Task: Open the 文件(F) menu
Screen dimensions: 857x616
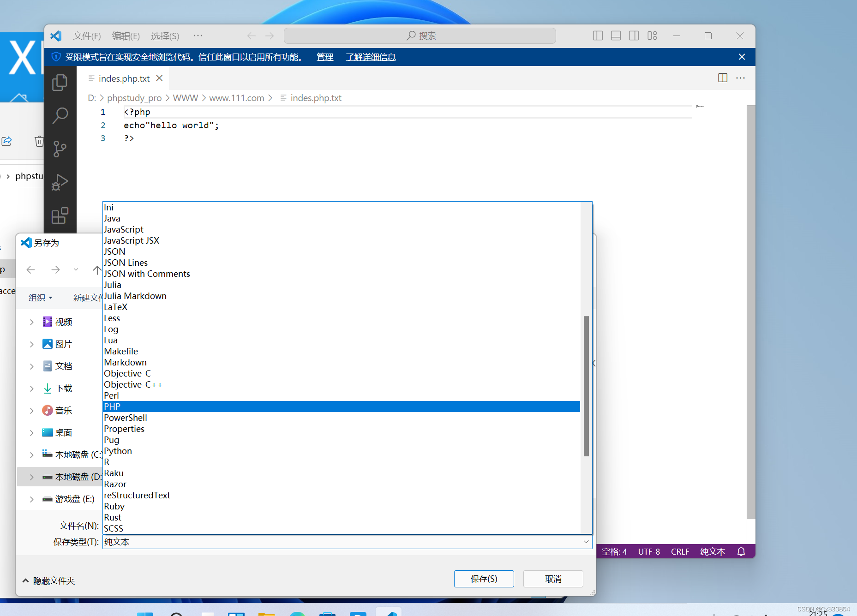Action: (87, 36)
